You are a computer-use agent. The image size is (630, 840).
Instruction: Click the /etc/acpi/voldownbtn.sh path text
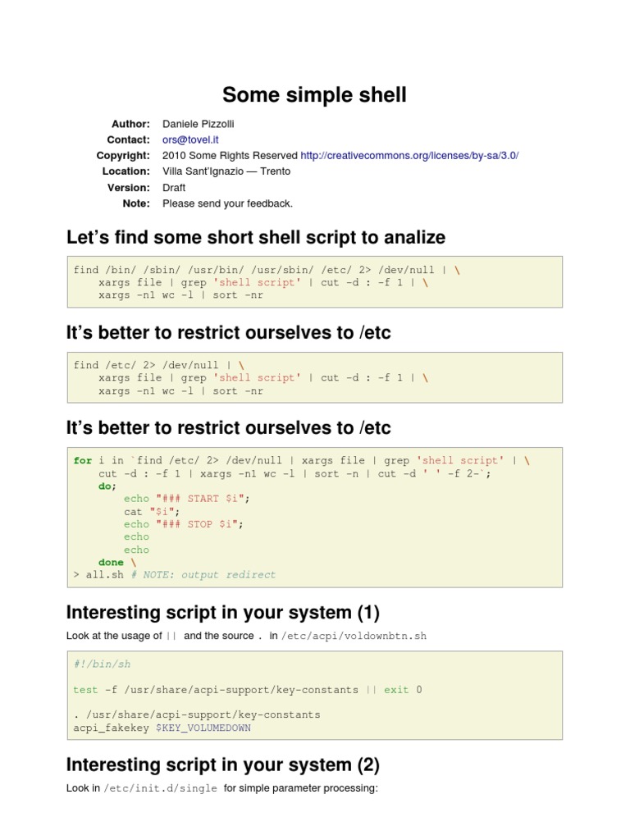[x=354, y=636]
